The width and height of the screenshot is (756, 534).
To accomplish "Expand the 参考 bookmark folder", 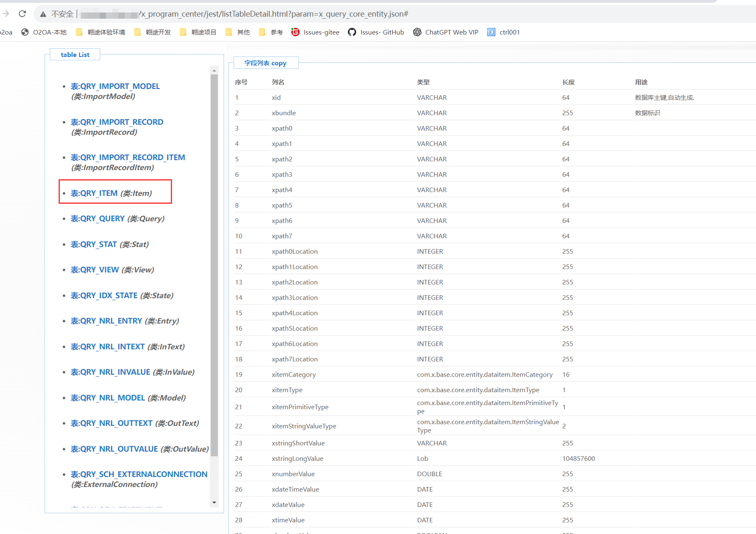I will [271, 32].
